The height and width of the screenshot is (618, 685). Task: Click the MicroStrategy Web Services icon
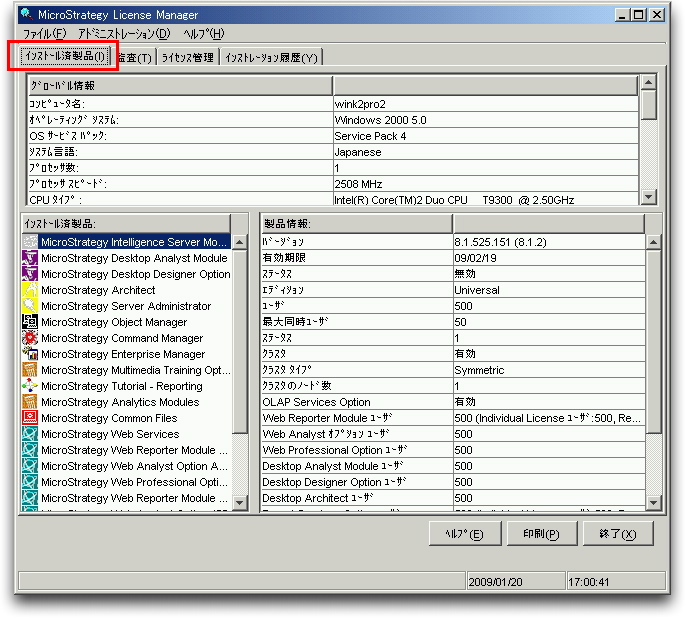click(30, 434)
